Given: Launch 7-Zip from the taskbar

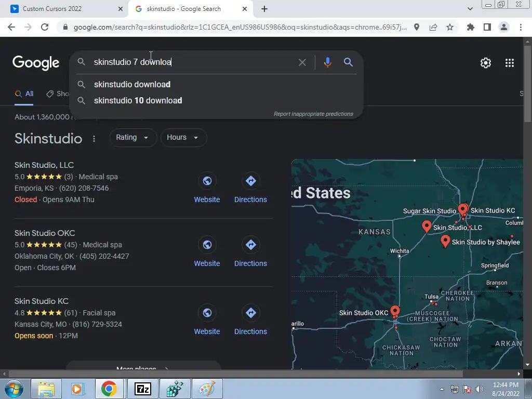Looking at the screenshot, I should (x=142, y=389).
